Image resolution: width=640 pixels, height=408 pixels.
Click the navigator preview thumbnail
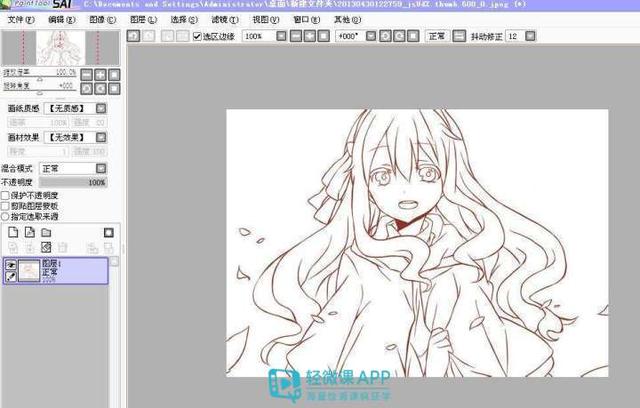[x=60, y=48]
